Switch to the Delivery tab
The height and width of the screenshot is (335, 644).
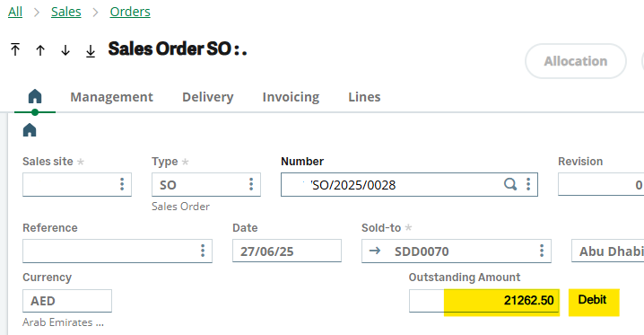tap(208, 97)
